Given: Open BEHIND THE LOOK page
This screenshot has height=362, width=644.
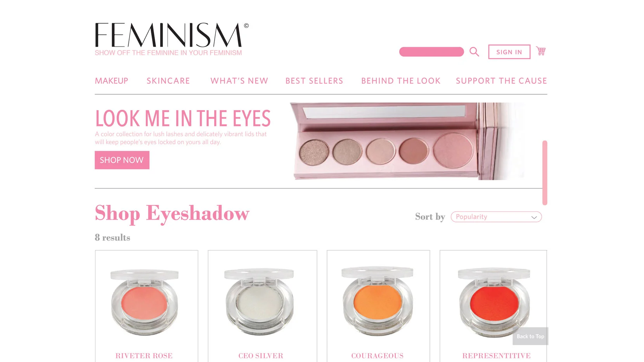Looking at the screenshot, I should tap(401, 81).
